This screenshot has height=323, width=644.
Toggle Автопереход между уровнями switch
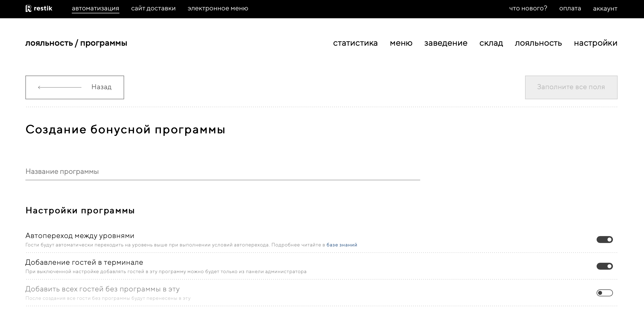point(605,240)
